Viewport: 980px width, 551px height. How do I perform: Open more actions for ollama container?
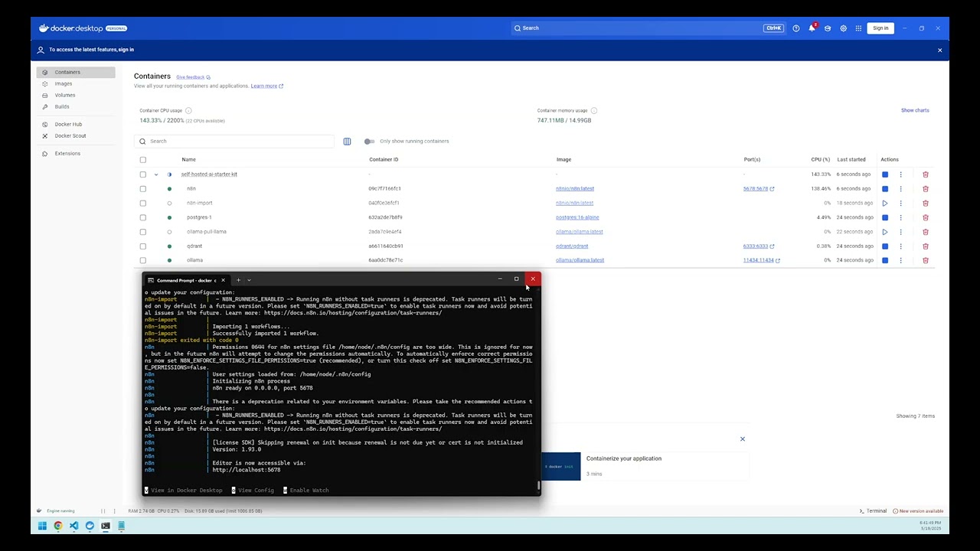click(900, 260)
